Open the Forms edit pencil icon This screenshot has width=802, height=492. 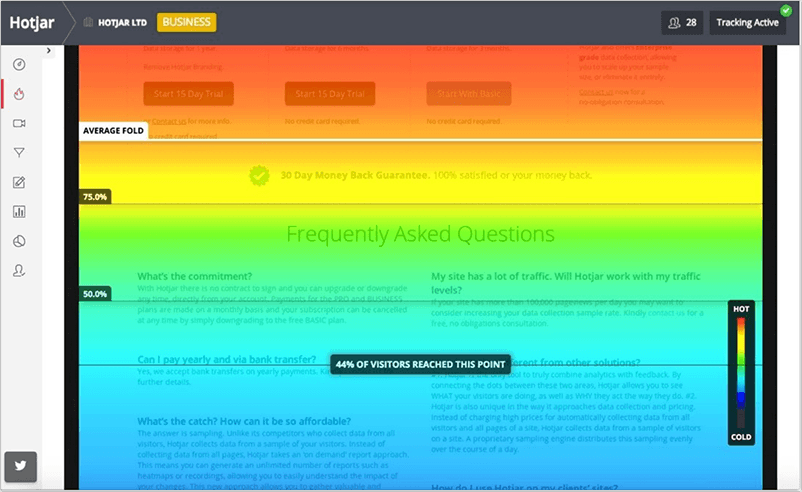coord(19,182)
